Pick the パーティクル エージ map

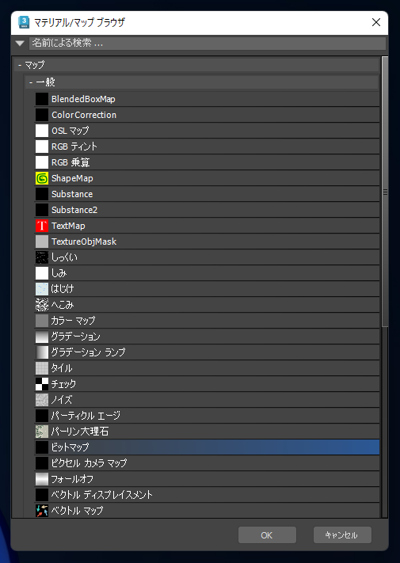coord(207,415)
